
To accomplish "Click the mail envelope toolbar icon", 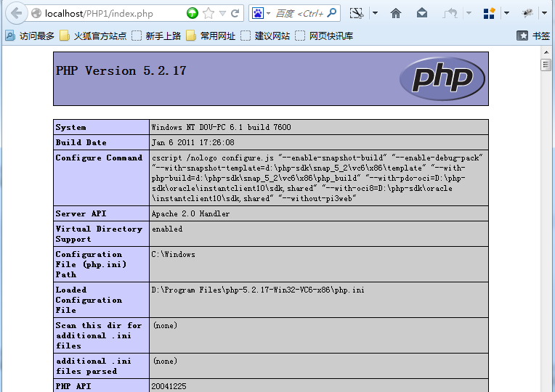I will [x=422, y=14].
